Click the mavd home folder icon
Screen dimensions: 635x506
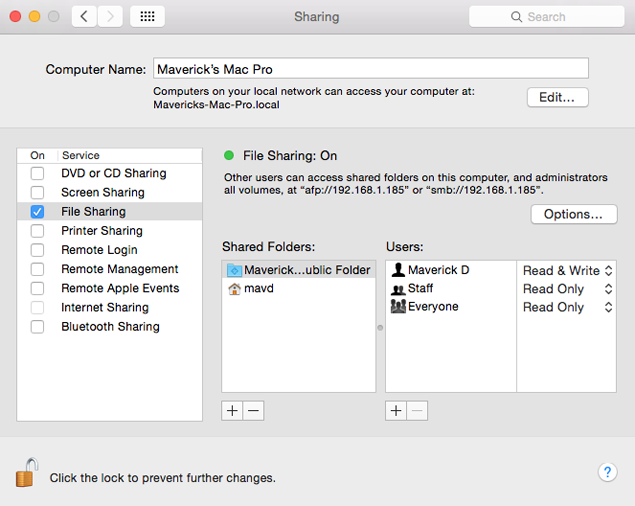234,289
